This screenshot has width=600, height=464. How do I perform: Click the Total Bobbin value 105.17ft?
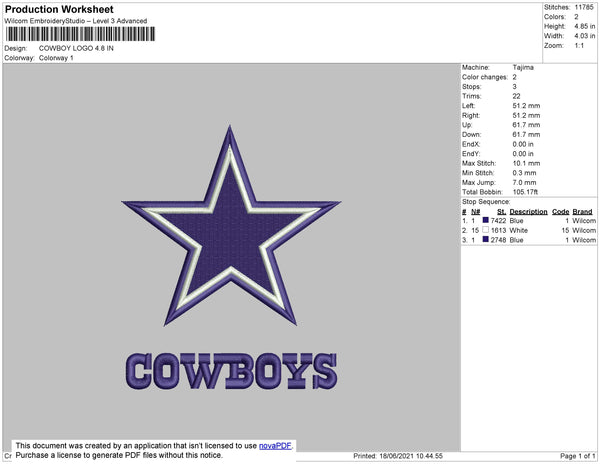click(x=525, y=192)
